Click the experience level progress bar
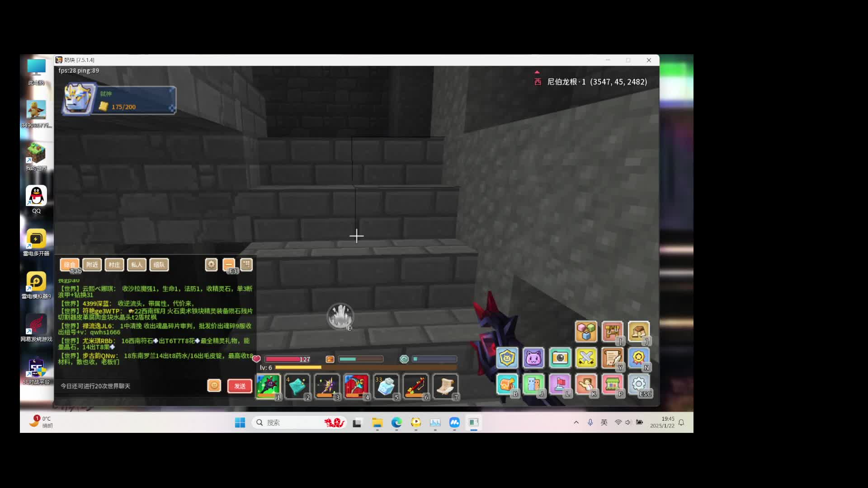This screenshot has width=868, height=488. [366, 368]
